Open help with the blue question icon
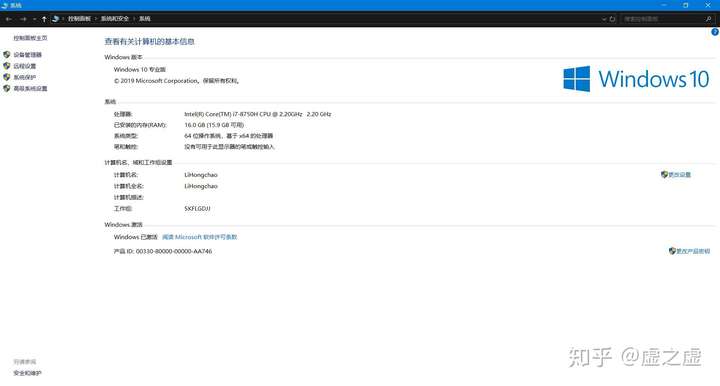This screenshot has height=386, width=720. [715, 32]
